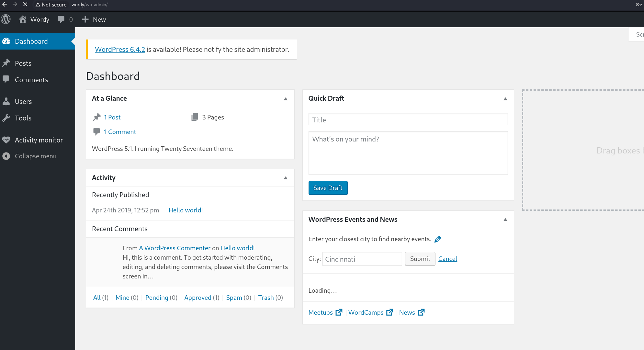The height and width of the screenshot is (350, 644).
Task: Open Hello world! link in recent comment
Action: click(x=238, y=248)
